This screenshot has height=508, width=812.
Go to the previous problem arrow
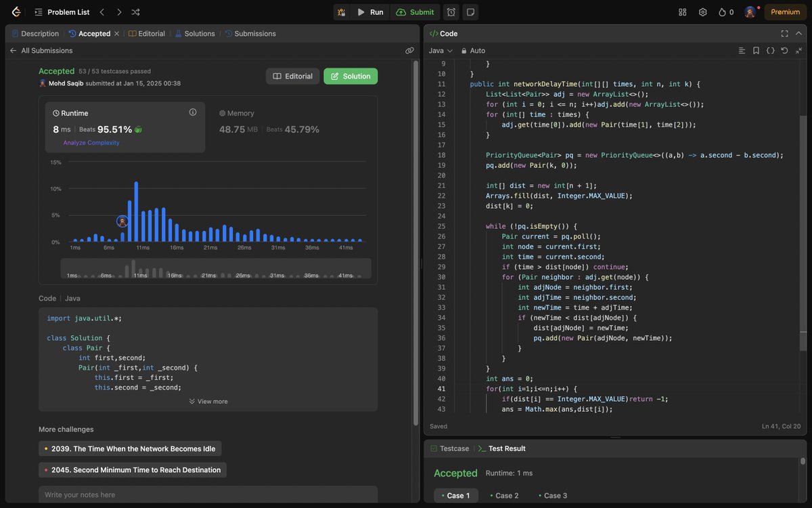(x=102, y=12)
